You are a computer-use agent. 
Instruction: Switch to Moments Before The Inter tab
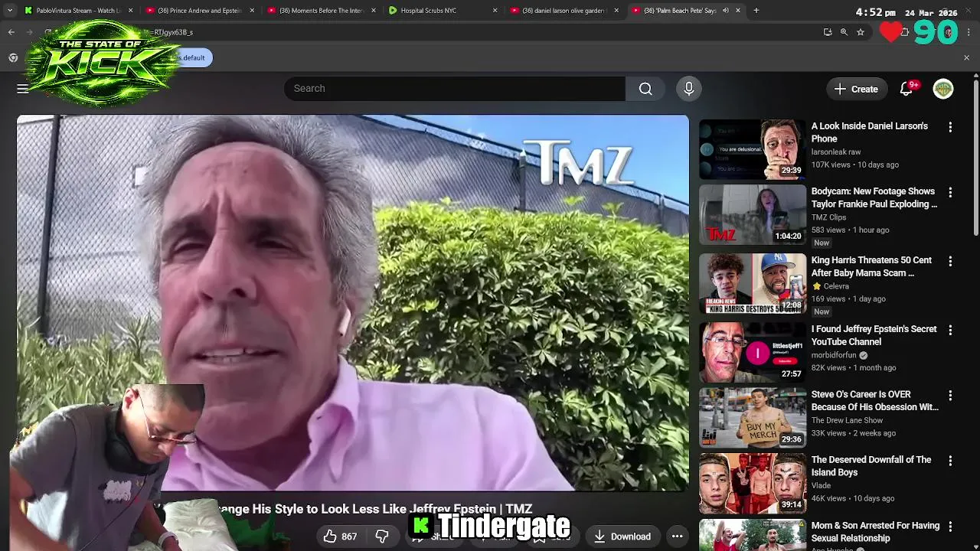pos(320,11)
